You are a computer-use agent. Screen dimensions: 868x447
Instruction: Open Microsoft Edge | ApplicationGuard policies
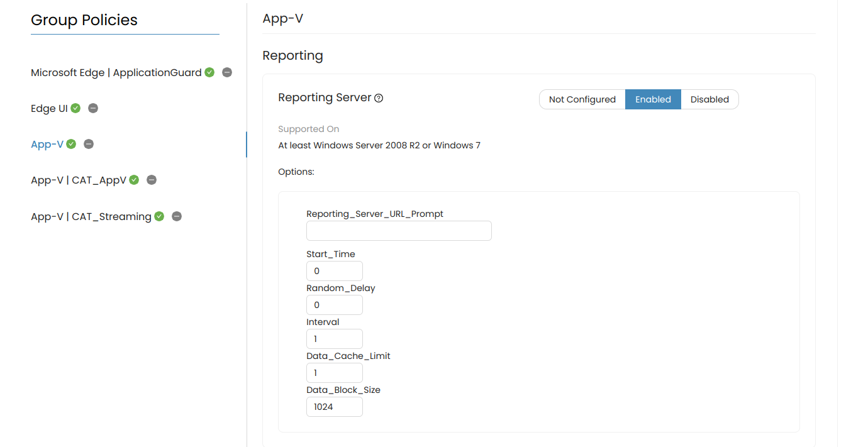coord(116,72)
